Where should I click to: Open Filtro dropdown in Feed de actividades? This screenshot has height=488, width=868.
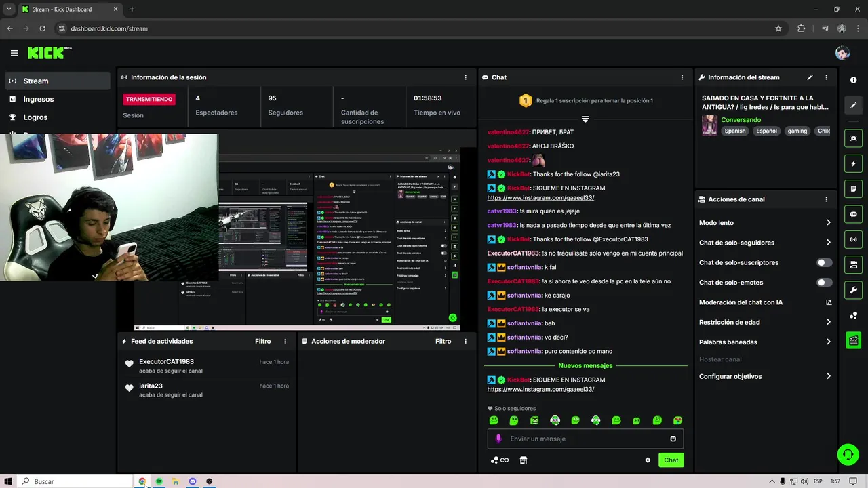tap(262, 342)
